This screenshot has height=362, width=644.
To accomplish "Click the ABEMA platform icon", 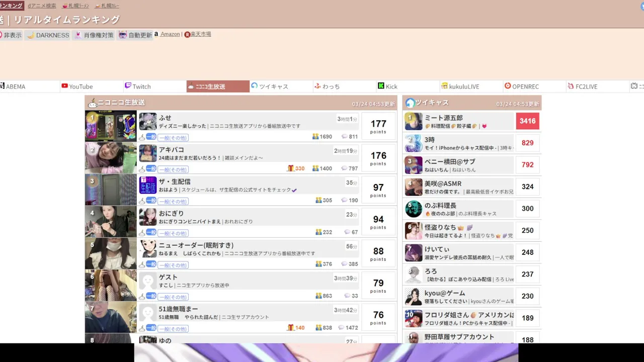I will pos(2,86).
